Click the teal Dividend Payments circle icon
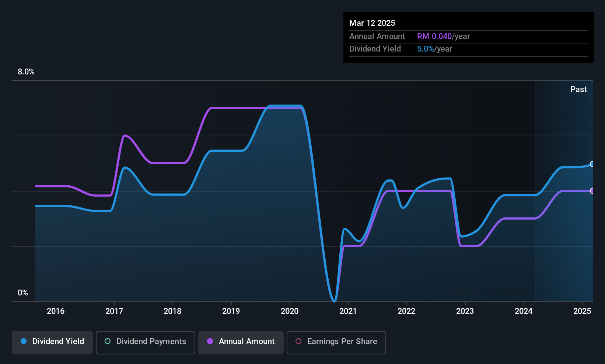 108,341
